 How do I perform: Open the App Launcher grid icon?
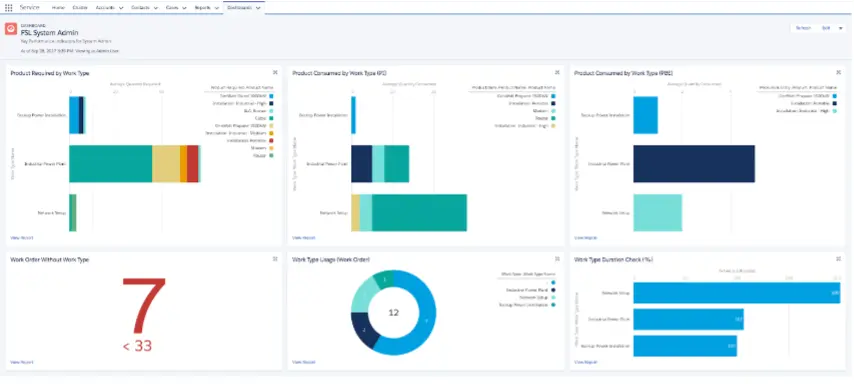click(8, 8)
